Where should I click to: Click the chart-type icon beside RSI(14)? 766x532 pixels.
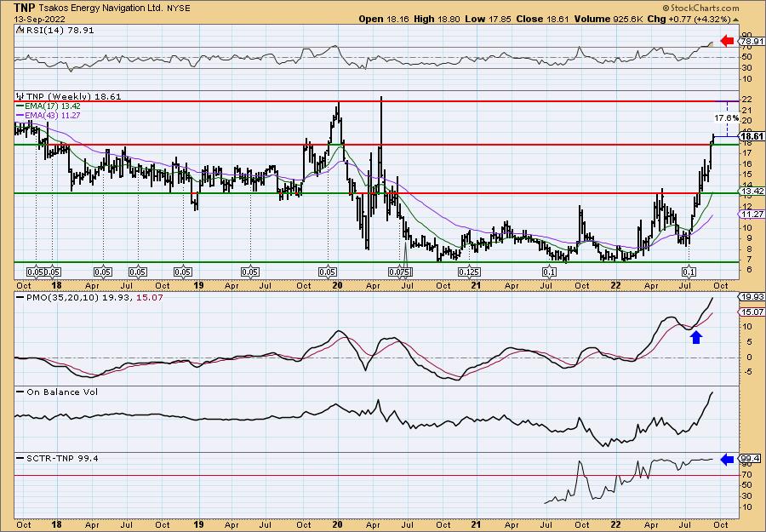(20, 31)
